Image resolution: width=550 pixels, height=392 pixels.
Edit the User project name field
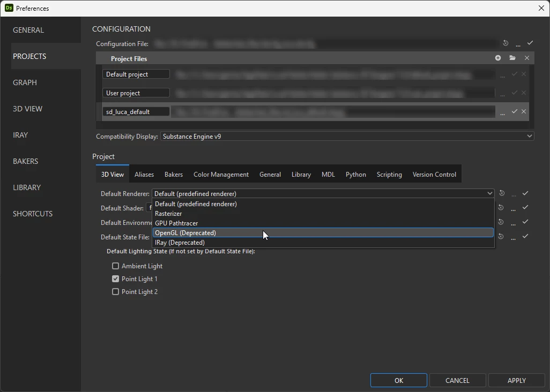click(x=136, y=93)
